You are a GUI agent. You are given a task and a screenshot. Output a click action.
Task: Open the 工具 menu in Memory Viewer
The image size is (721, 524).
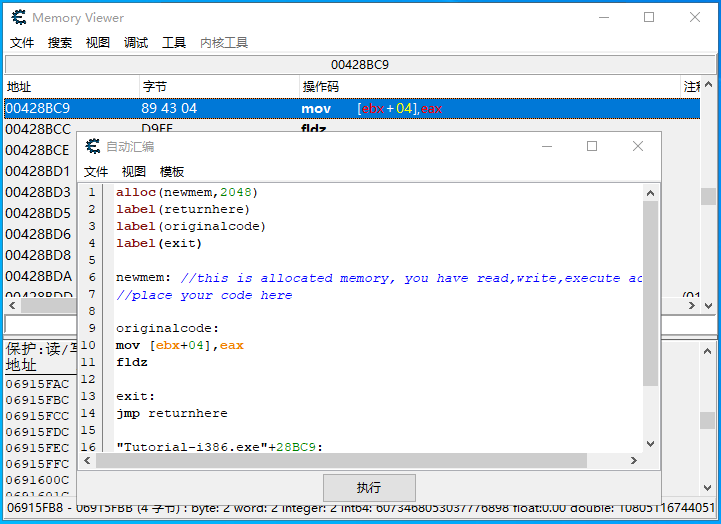coord(174,43)
